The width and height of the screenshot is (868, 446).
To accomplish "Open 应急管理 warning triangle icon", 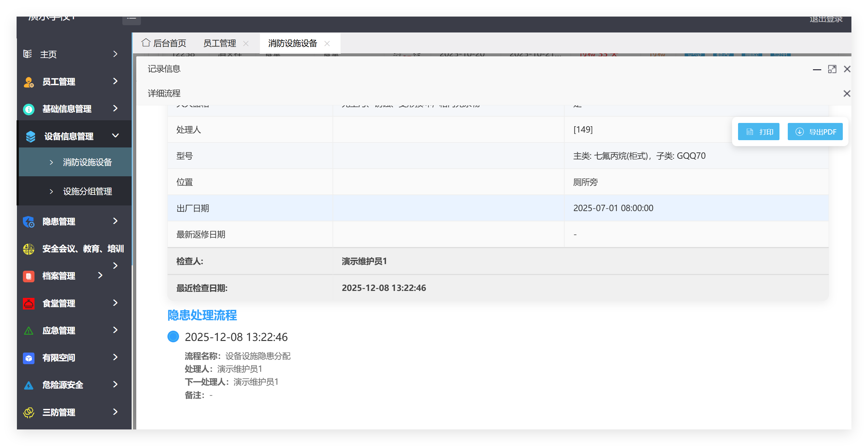I will coord(28,330).
